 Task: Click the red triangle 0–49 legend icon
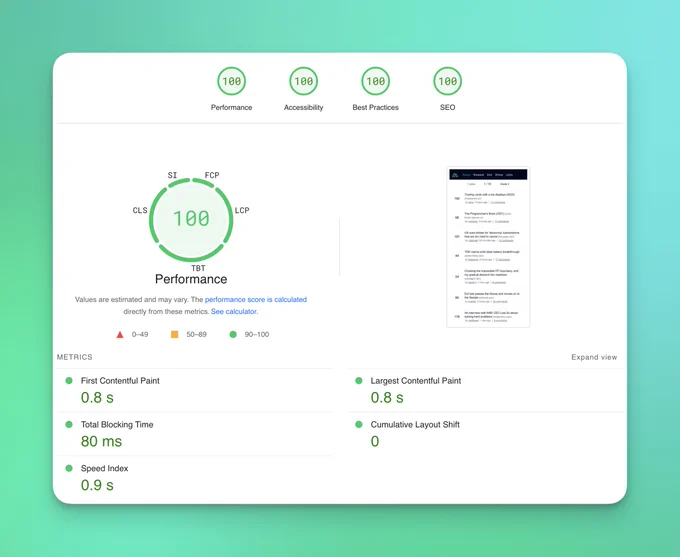120,334
